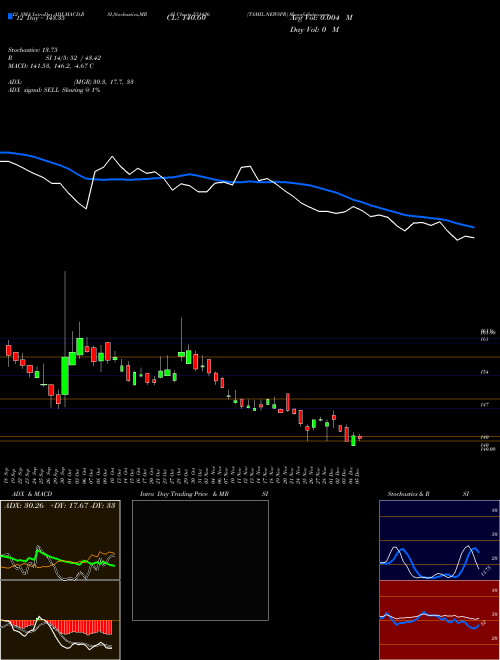Click the empty intraday trading price panel
Image resolution: width=500 pixels, height=660 pixels.
coord(200,560)
